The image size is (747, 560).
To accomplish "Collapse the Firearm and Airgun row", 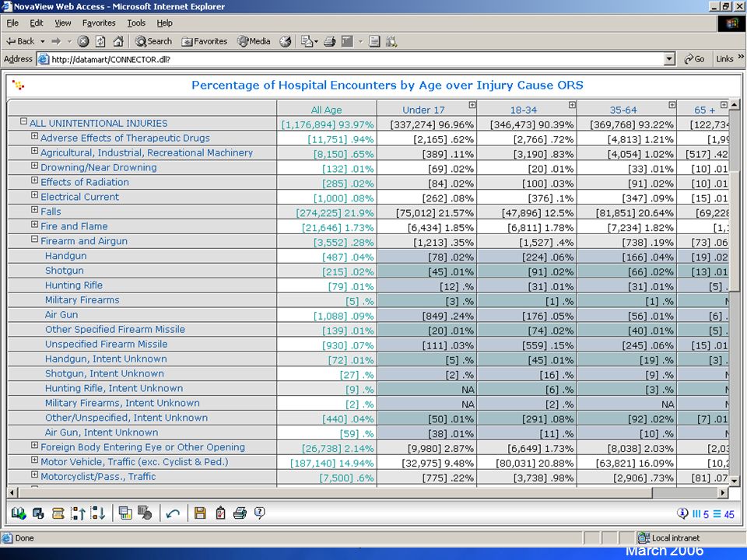I will point(34,239).
